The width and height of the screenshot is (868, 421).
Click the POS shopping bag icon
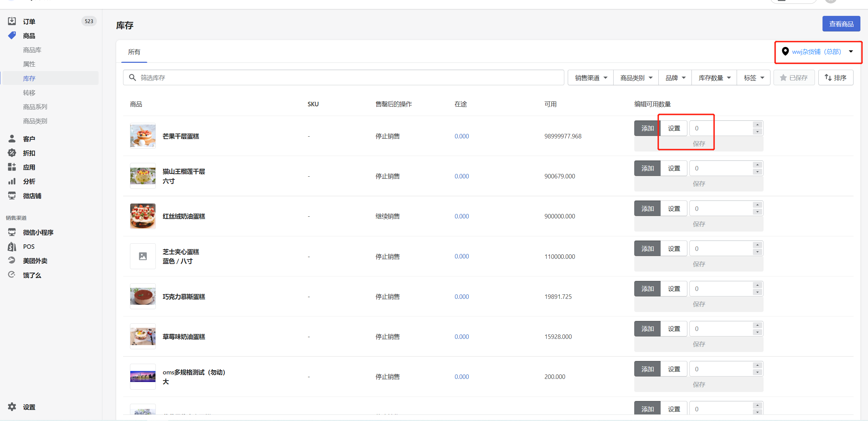pos(12,246)
